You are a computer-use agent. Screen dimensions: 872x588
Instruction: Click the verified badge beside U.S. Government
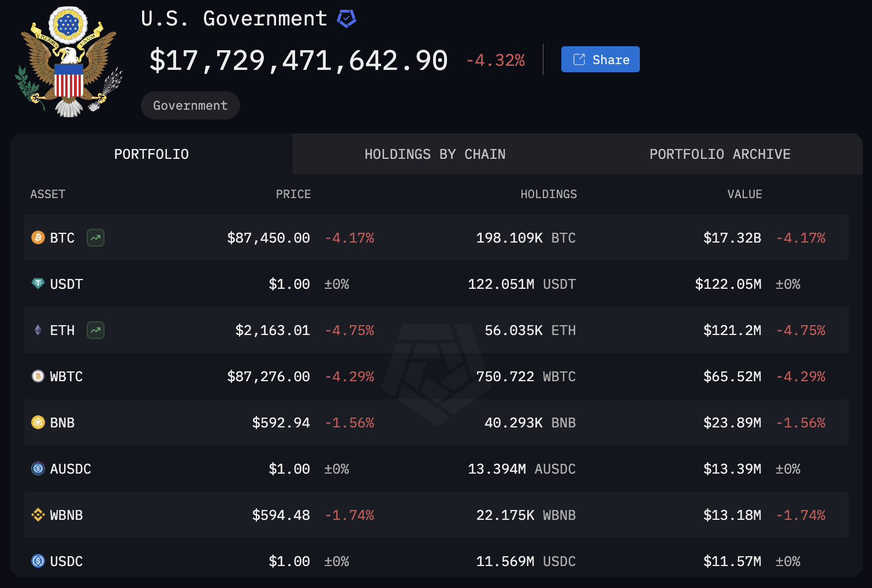346,18
